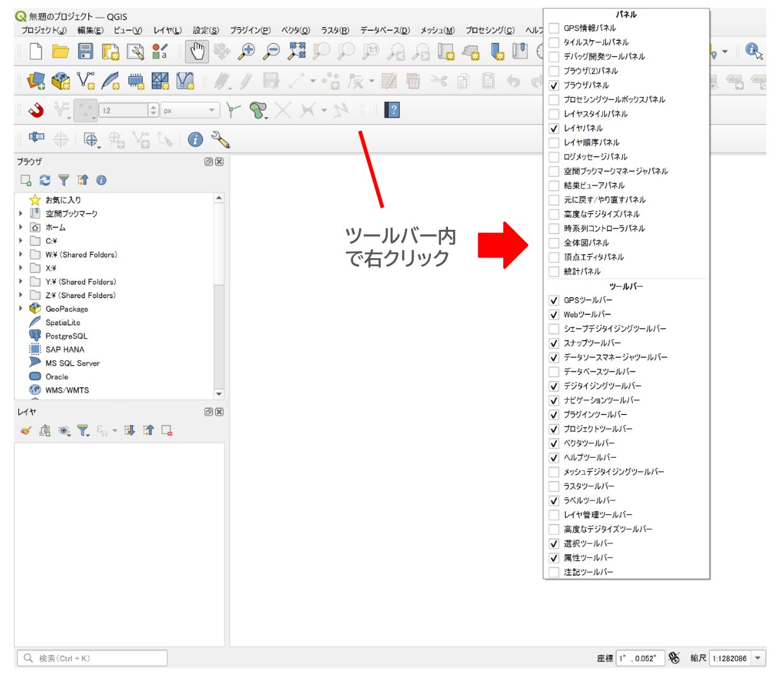This screenshot has width=784, height=675.
Task: Click the 座標 coordinate field
Action: pyautogui.click(x=640, y=658)
